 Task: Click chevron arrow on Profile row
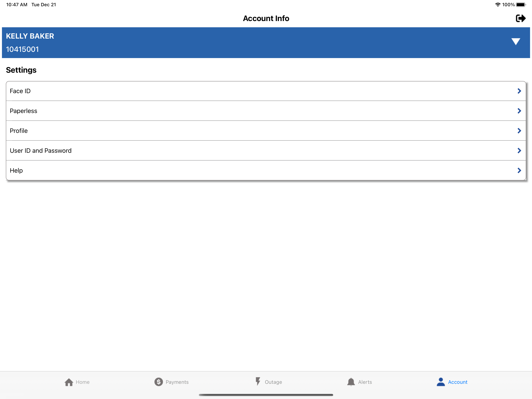tap(519, 131)
